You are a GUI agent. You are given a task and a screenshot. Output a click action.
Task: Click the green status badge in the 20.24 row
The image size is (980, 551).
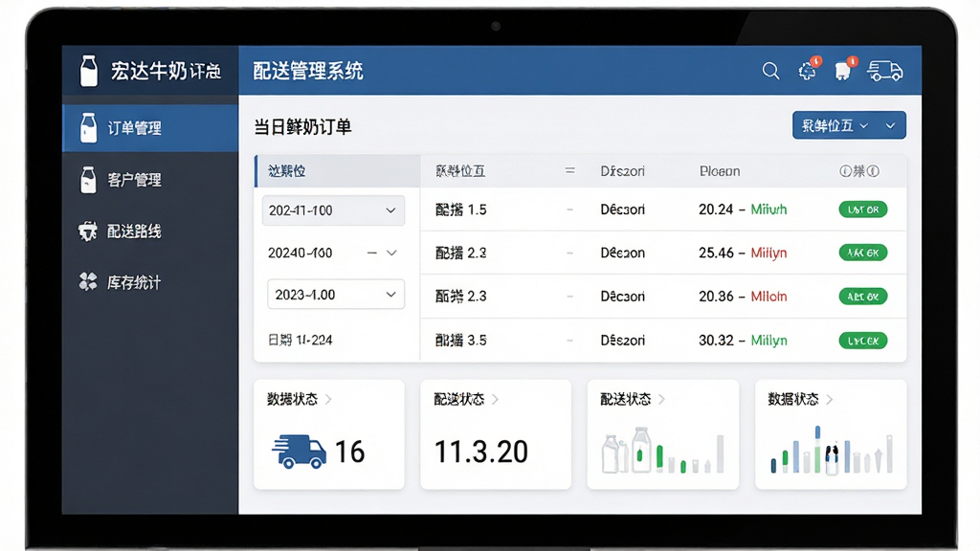863,209
